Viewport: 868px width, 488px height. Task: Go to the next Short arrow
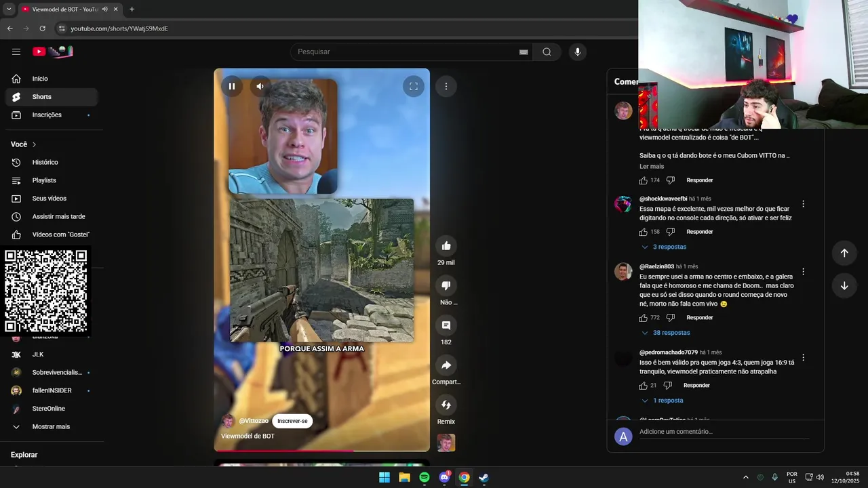tap(844, 286)
